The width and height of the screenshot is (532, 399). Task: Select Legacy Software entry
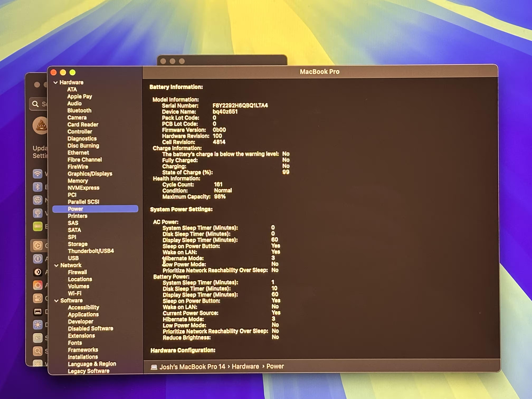pyautogui.click(x=89, y=371)
